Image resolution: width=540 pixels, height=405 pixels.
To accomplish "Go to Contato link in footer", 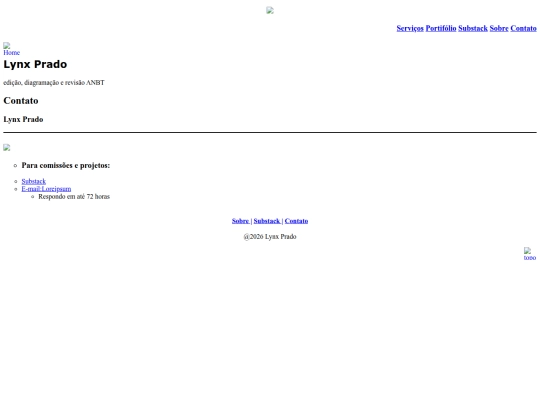I will 296,221.
